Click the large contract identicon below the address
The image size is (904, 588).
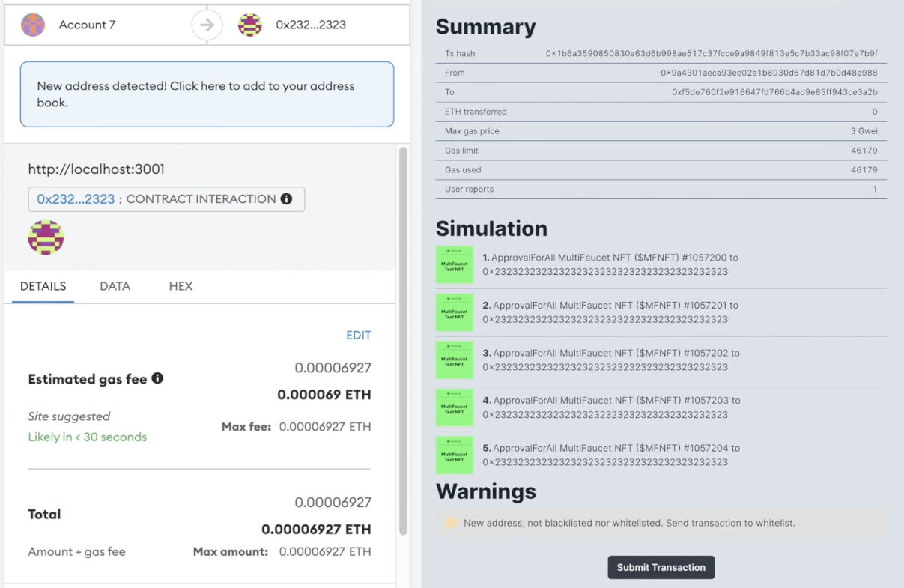click(46, 237)
